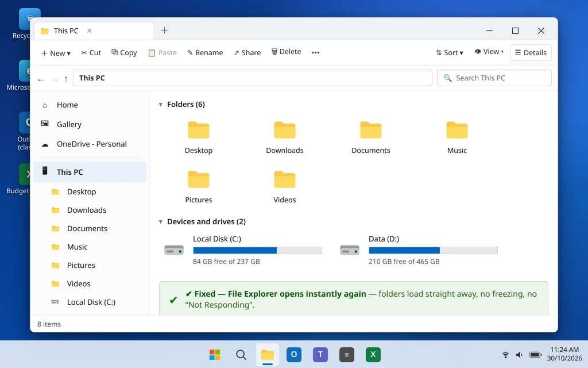Image resolution: width=588 pixels, height=368 pixels.
Task: Close the This PC tab
Action: (89, 31)
